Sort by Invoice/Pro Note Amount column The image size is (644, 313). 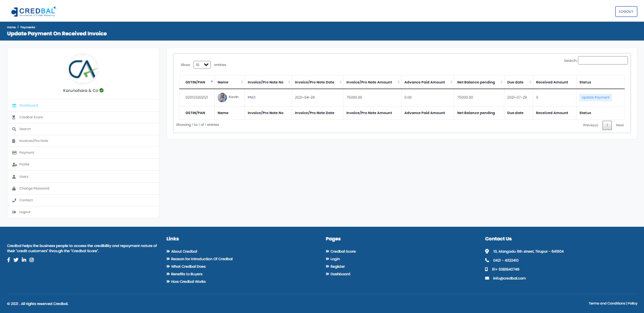[372, 82]
